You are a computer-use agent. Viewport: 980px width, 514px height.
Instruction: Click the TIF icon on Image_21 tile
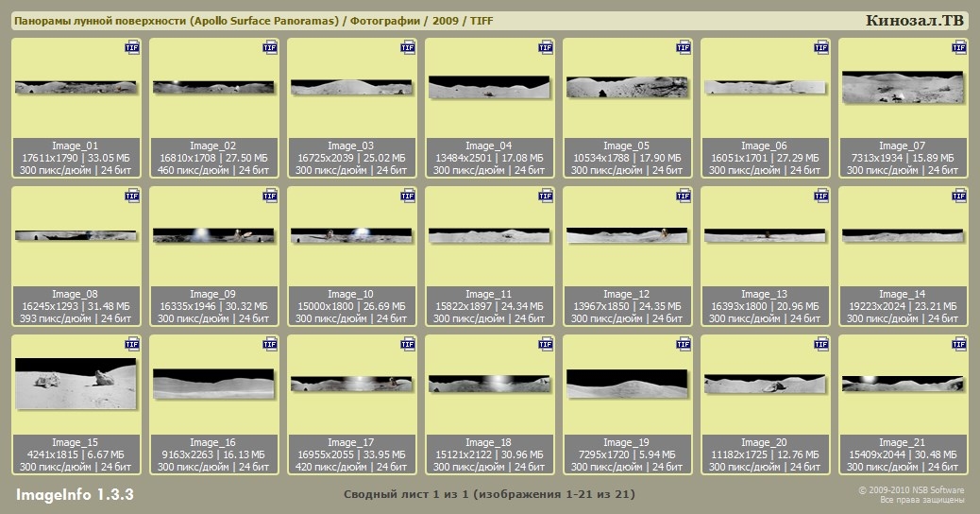pos(958,343)
